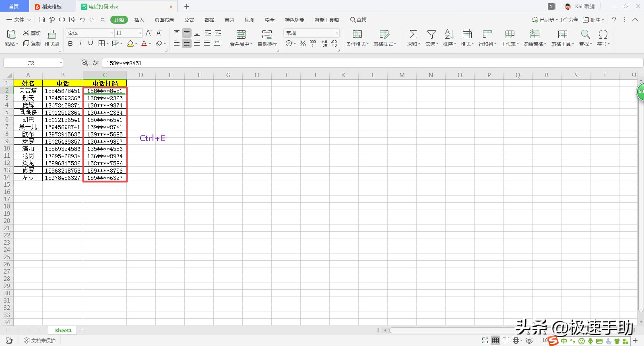Click the Format Painter (格式刷) icon
644x346 pixels.
[52, 35]
